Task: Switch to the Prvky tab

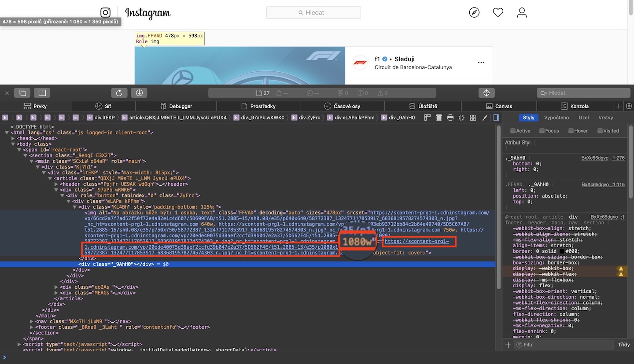Action: coord(36,106)
